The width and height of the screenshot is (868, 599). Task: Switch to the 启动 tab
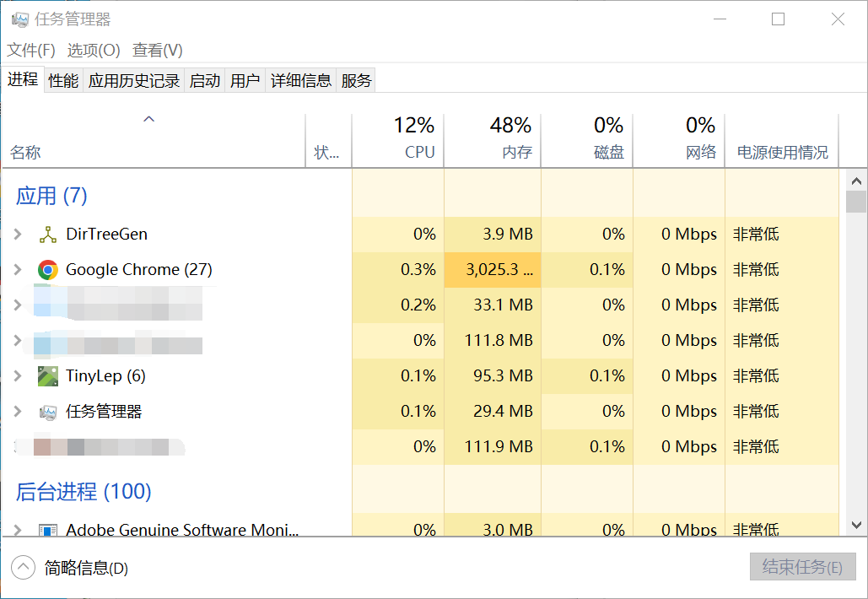204,81
